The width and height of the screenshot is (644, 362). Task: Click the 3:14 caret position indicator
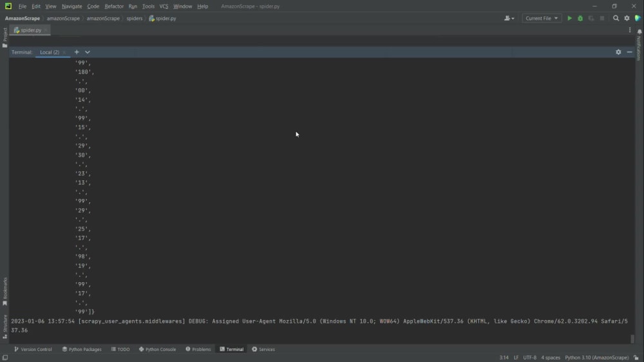[504, 357]
